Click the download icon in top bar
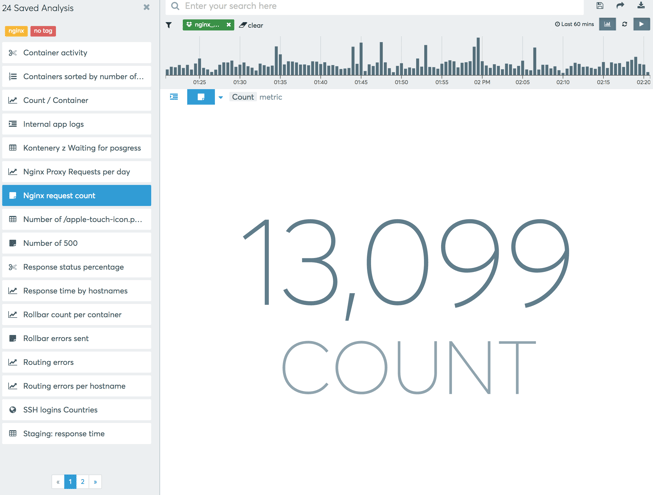This screenshot has width=653, height=495. coord(641,6)
